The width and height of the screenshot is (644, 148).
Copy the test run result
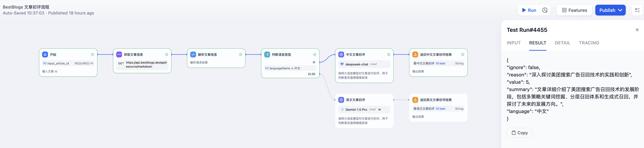[519, 133]
